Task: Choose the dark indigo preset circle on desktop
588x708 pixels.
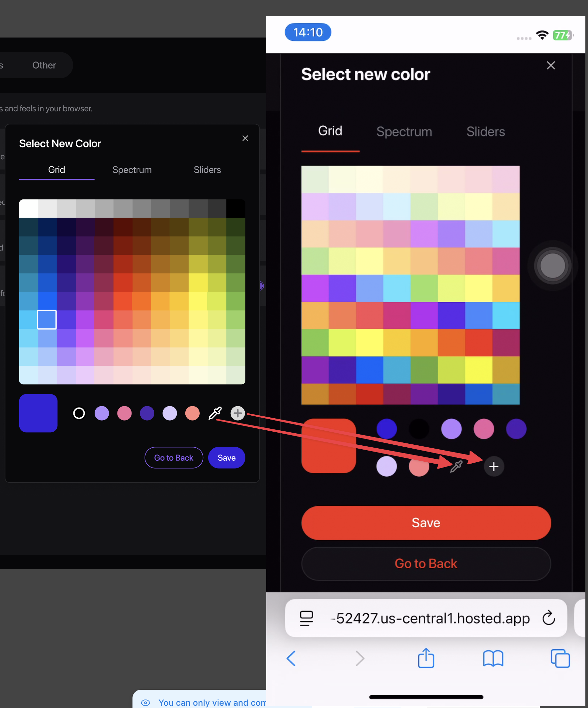Action: click(x=147, y=413)
